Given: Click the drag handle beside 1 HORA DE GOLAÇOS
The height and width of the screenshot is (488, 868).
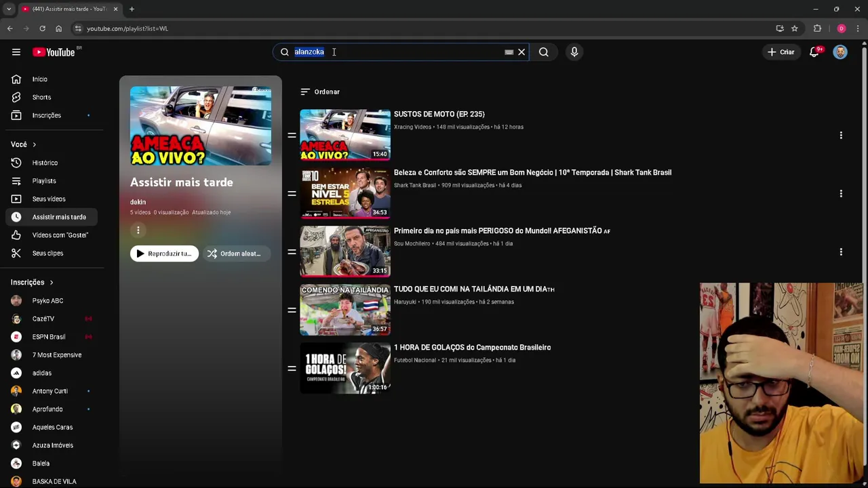Looking at the screenshot, I should tap(292, 368).
